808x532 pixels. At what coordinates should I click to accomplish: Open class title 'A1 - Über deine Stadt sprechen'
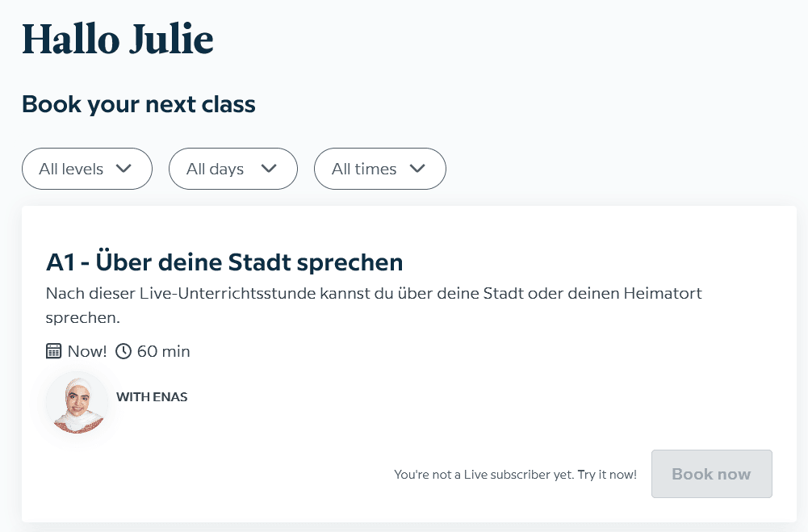(x=224, y=262)
